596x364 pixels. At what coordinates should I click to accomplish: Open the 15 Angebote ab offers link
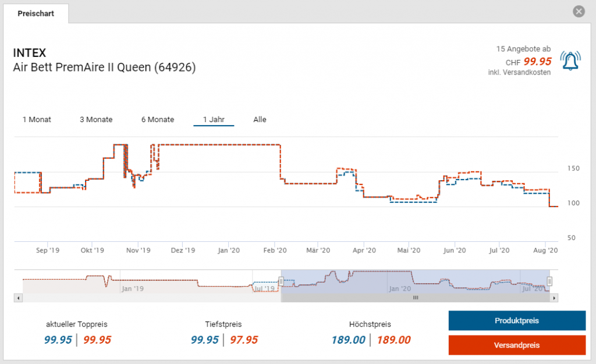523,48
